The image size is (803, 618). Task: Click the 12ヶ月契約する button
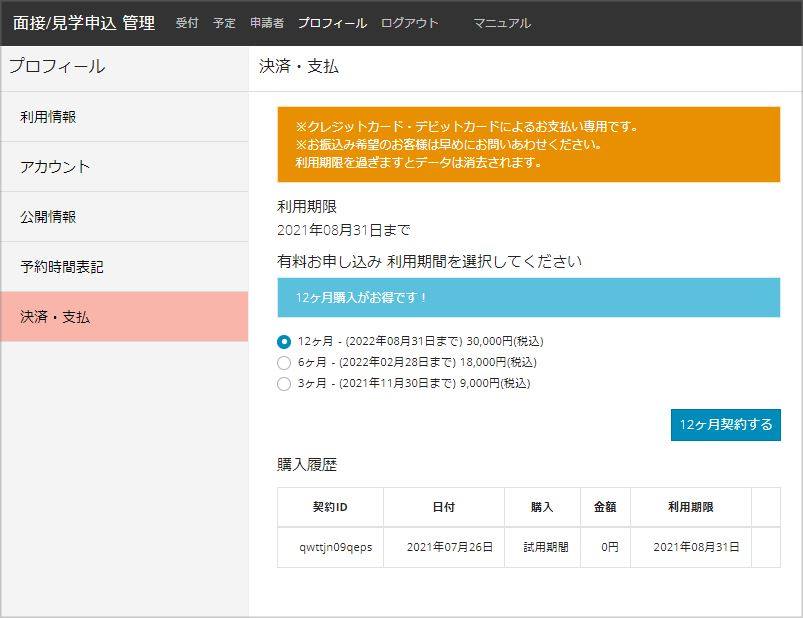tap(725, 424)
